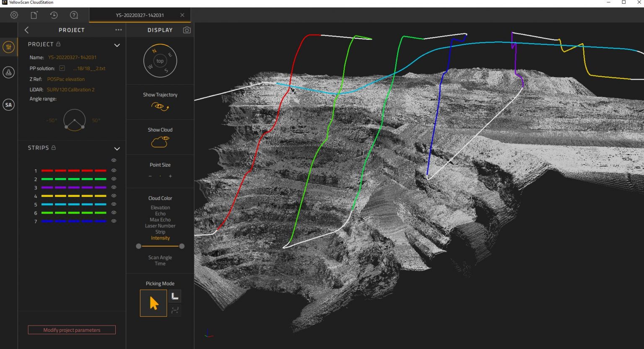Click the three-dot menu in Project panel header
Screen dimensions: 644x349
(119, 29)
